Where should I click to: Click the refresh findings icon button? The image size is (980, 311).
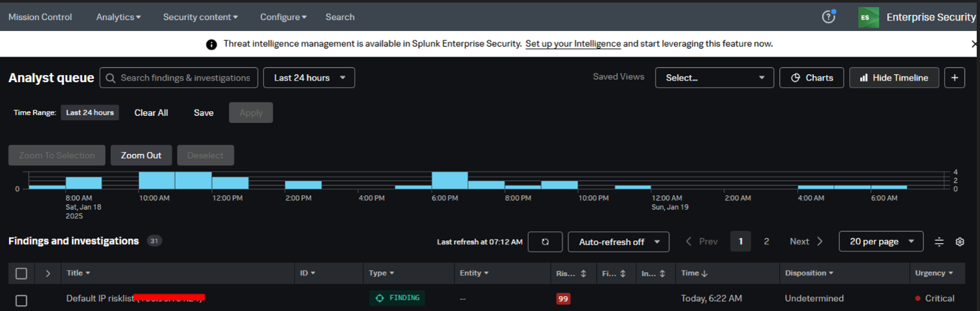545,242
